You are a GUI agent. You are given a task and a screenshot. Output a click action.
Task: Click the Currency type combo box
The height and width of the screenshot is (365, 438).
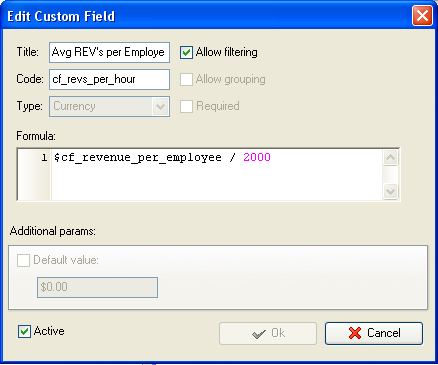(x=109, y=107)
